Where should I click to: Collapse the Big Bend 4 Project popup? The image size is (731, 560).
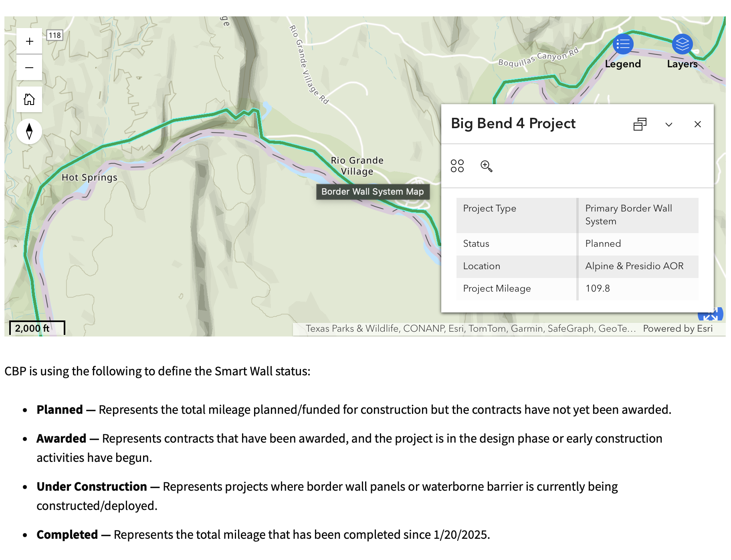tap(668, 124)
